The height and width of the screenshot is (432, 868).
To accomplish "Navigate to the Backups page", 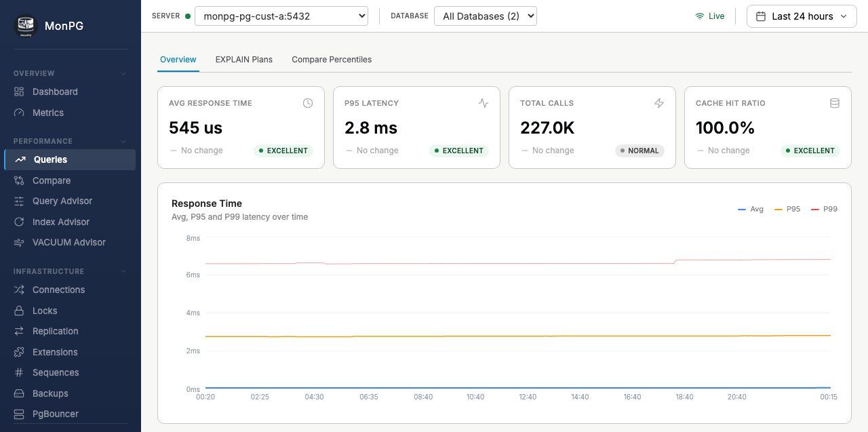I will pos(70,393).
